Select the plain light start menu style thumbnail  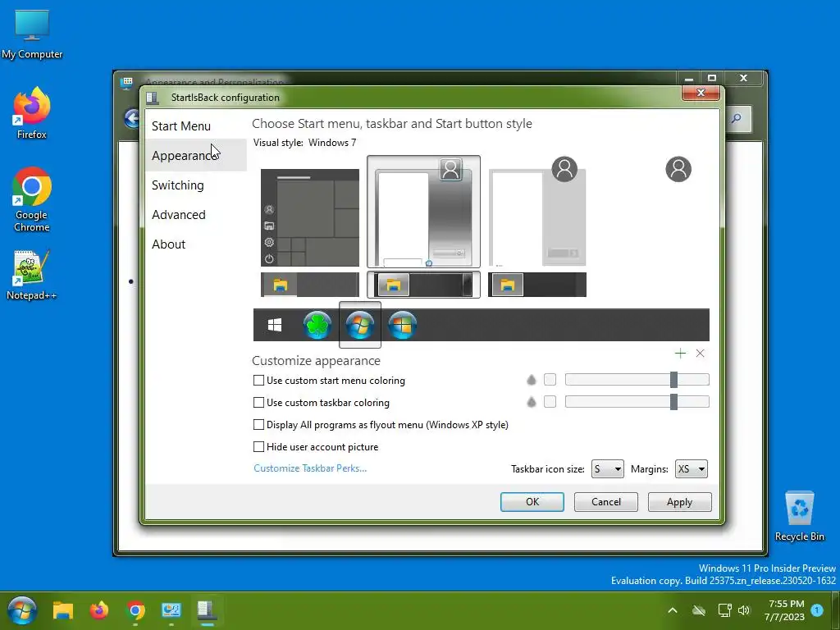pyautogui.click(x=537, y=212)
